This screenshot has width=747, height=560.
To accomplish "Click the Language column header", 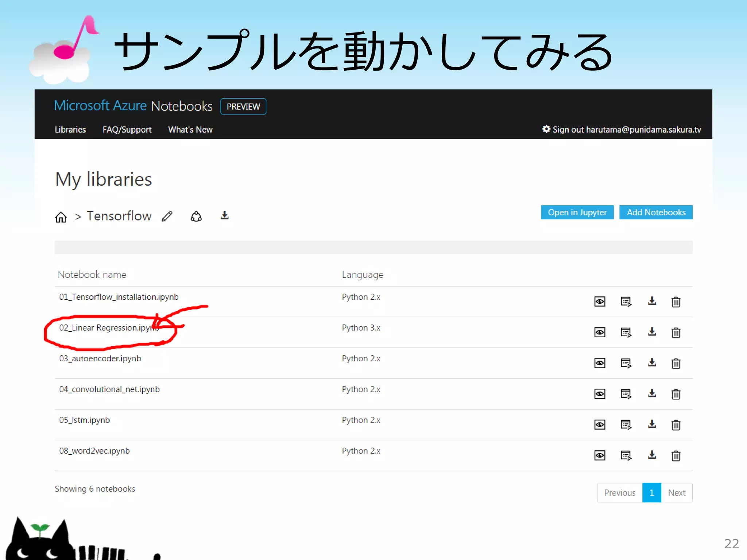I will tap(363, 275).
